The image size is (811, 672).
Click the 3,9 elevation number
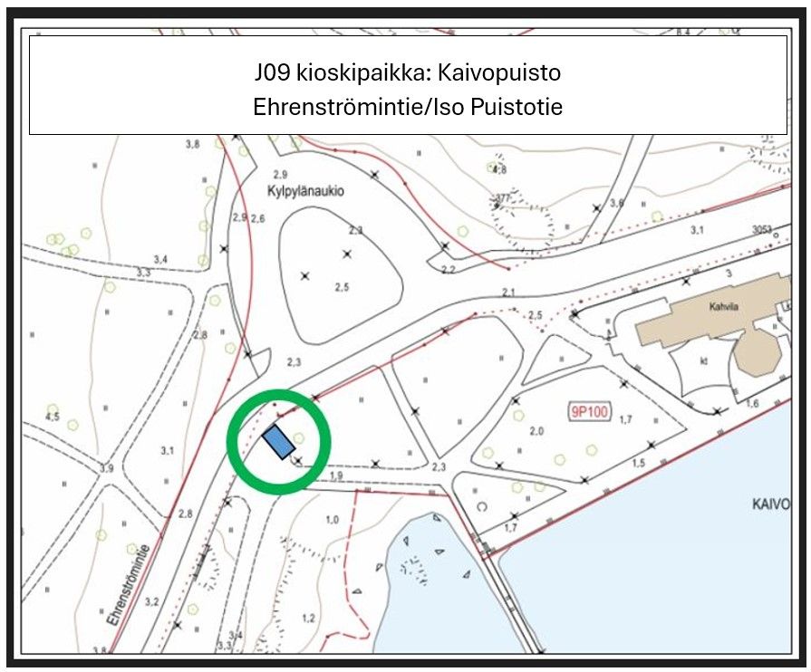point(107,468)
